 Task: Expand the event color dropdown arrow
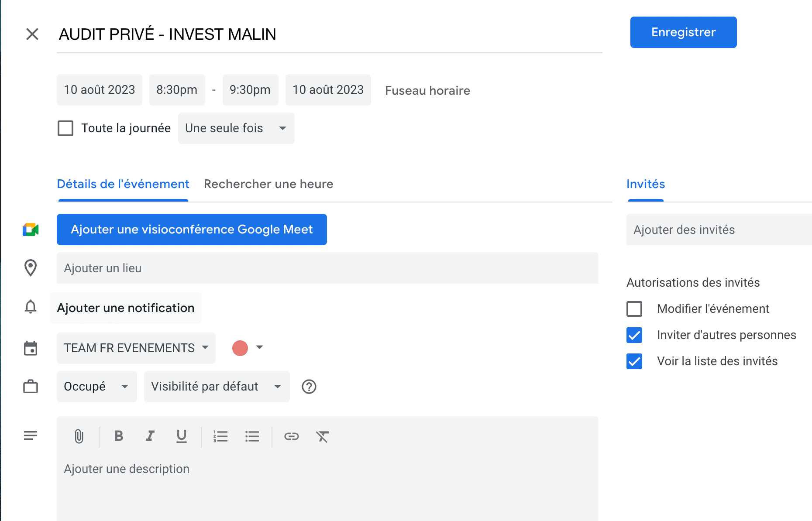tap(260, 347)
